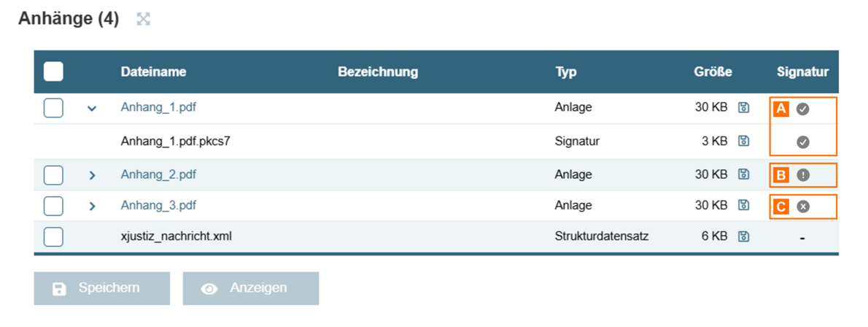Click the Speichern button

[101, 288]
